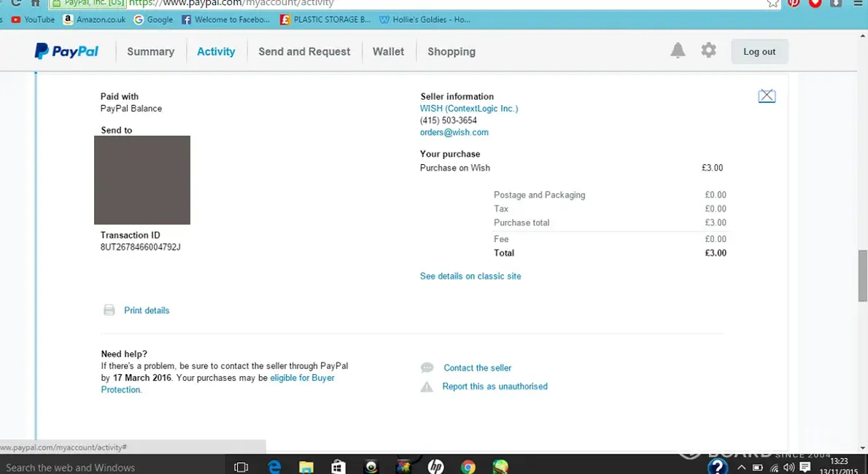Screen dimensions: 868x474
Task: Switch to the Activity tab
Action: click(216, 52)
